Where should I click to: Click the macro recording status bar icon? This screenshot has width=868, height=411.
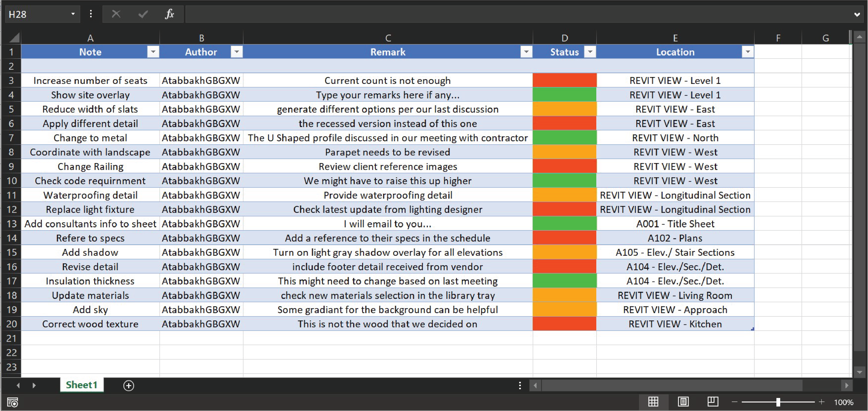13,402
